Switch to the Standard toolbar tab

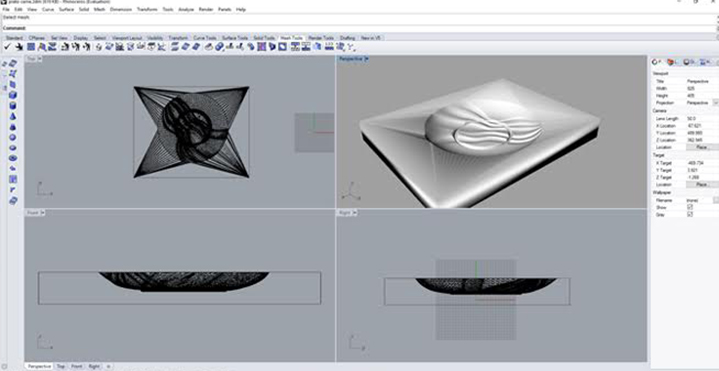[14, 38]
